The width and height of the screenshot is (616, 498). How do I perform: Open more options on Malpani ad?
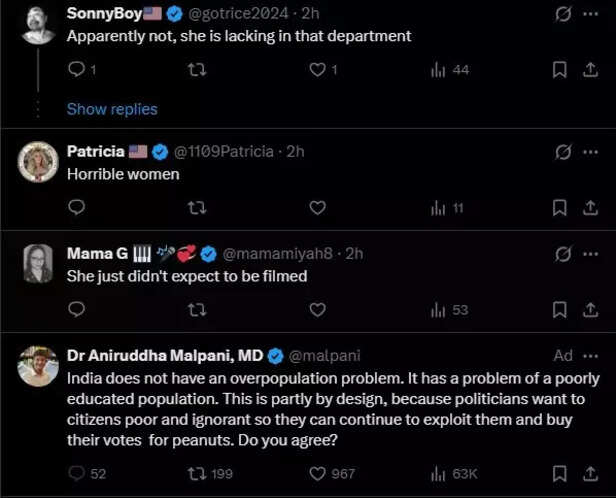[x=589, y=355]
